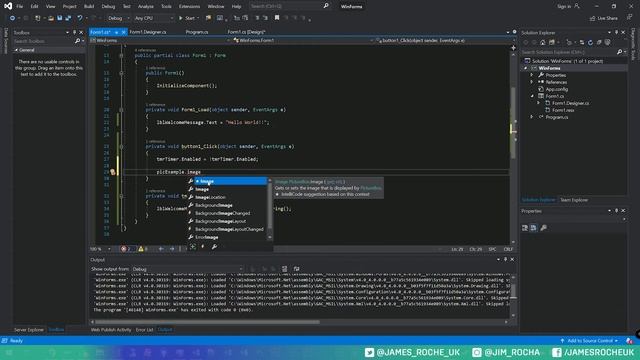Switch to the Form1.cs [Design] tab
The width and height of the screenshot is (640, 360).
(x=246, y=32)
